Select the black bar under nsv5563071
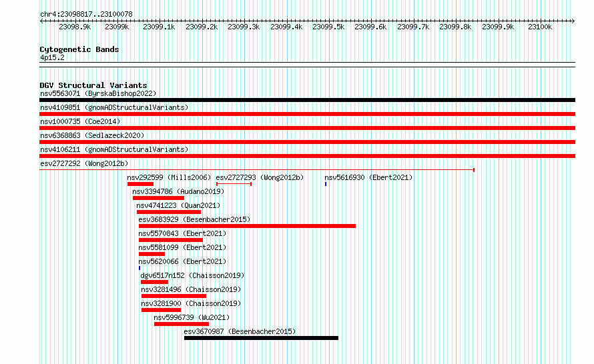 (307, 100)
